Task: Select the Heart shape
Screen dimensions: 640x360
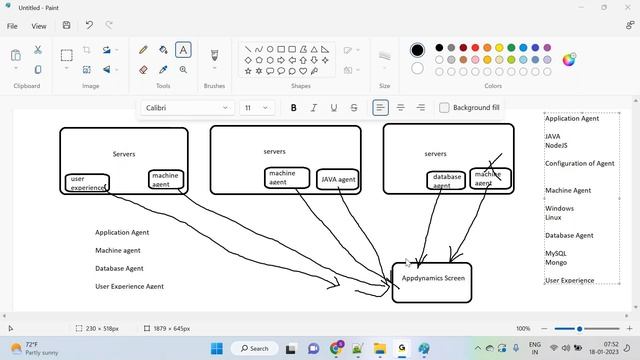Action: point(303,71)
